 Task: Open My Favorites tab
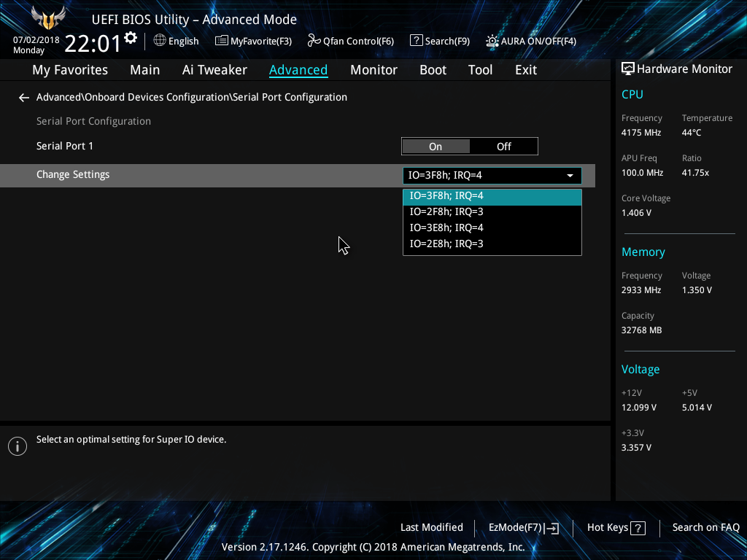70,70
